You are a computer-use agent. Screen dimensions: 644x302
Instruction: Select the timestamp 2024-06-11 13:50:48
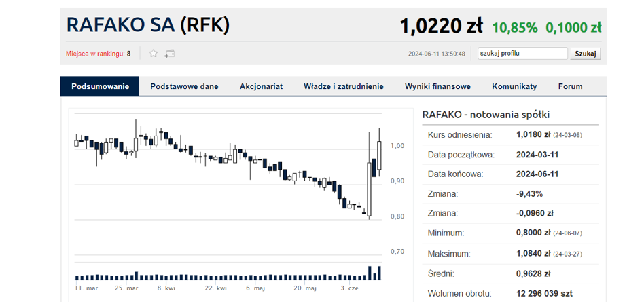pos(437,54)
